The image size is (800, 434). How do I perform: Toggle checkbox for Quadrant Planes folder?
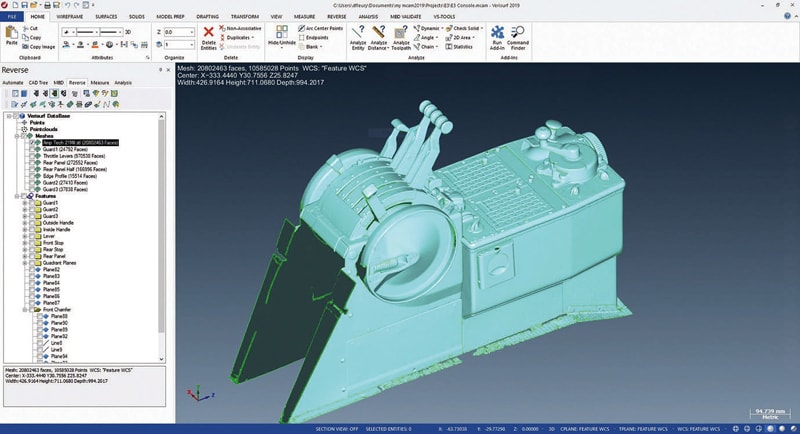32,263
